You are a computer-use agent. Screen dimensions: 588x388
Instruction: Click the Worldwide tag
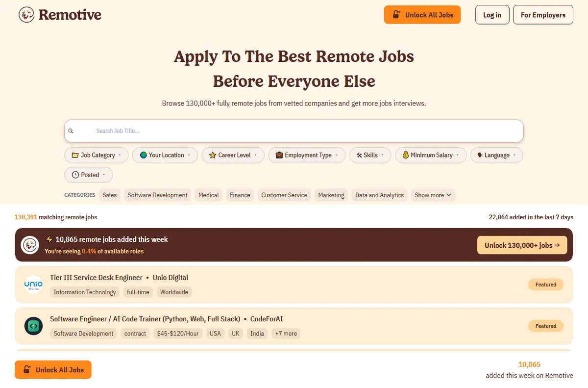click(174, 292)
